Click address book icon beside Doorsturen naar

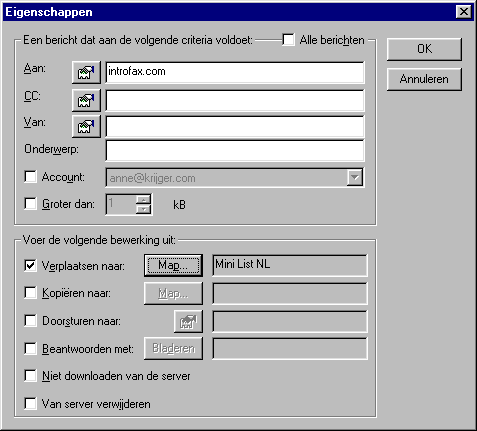[188, 321]
